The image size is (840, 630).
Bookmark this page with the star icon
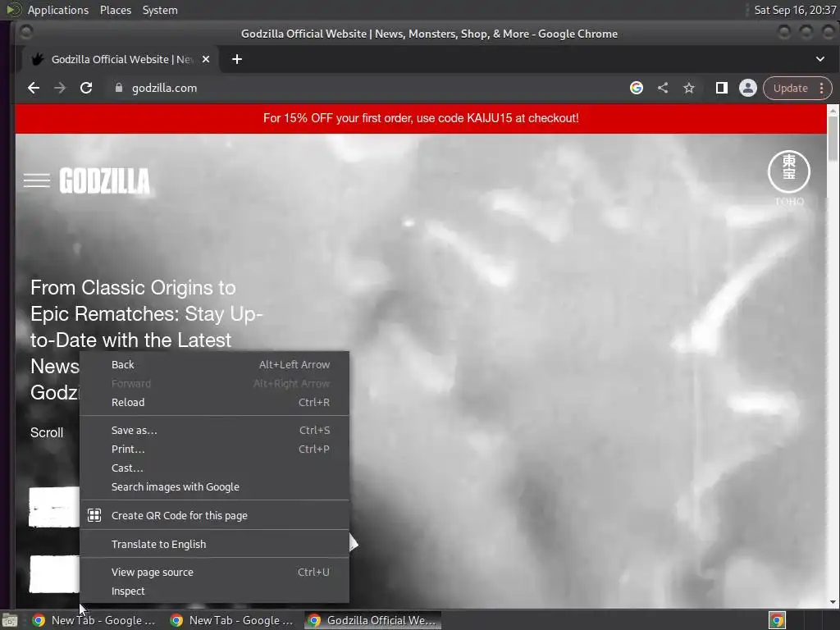pos(689,88)
